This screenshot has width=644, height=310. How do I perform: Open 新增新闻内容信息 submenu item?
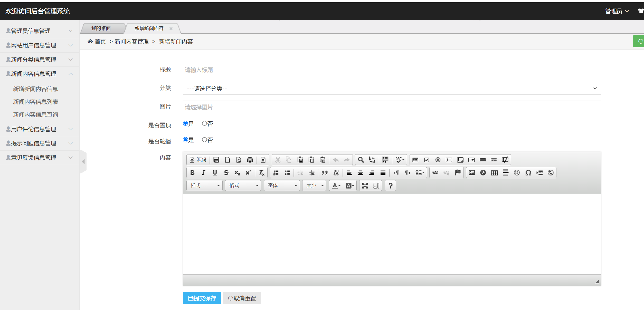pos(36,89)
